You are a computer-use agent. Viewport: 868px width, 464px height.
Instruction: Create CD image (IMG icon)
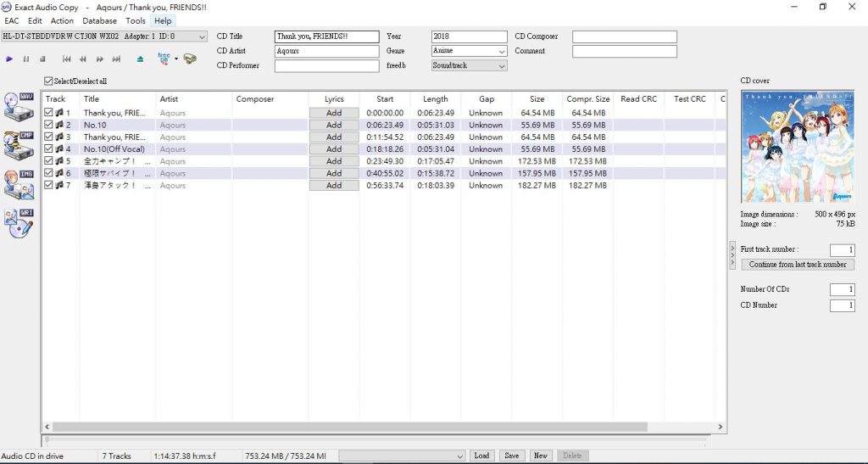pos(19,184)
